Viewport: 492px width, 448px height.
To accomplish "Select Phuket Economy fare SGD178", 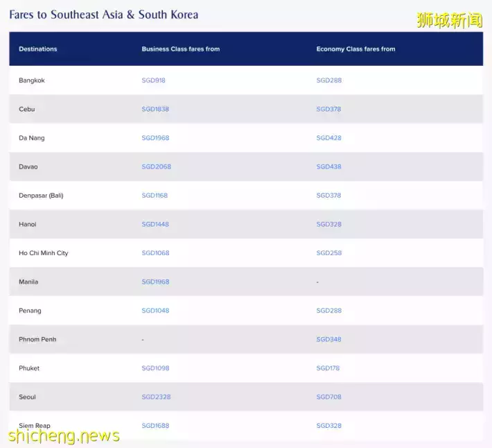I will [x=328, y=368].
